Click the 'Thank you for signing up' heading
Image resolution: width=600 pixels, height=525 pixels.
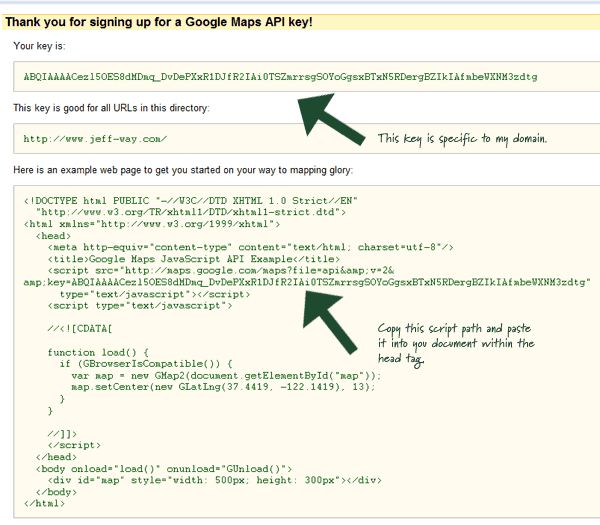(x=159, y=22)
